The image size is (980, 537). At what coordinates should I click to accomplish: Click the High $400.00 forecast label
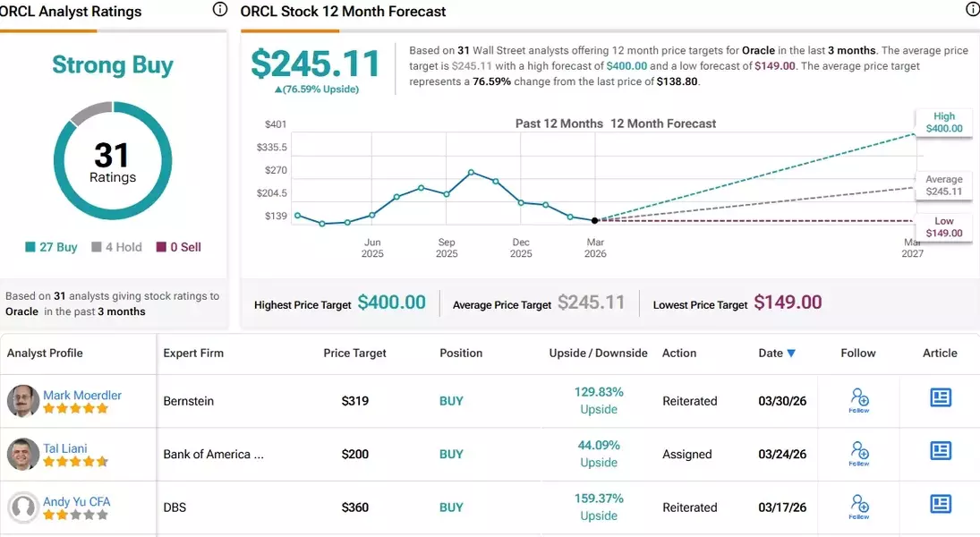943,123
